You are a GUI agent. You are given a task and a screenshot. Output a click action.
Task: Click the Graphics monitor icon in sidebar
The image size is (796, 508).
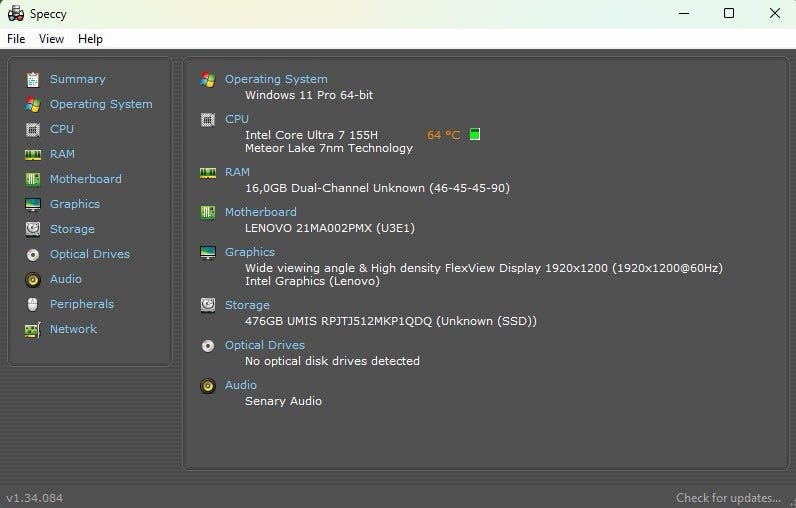click(33, 205)
